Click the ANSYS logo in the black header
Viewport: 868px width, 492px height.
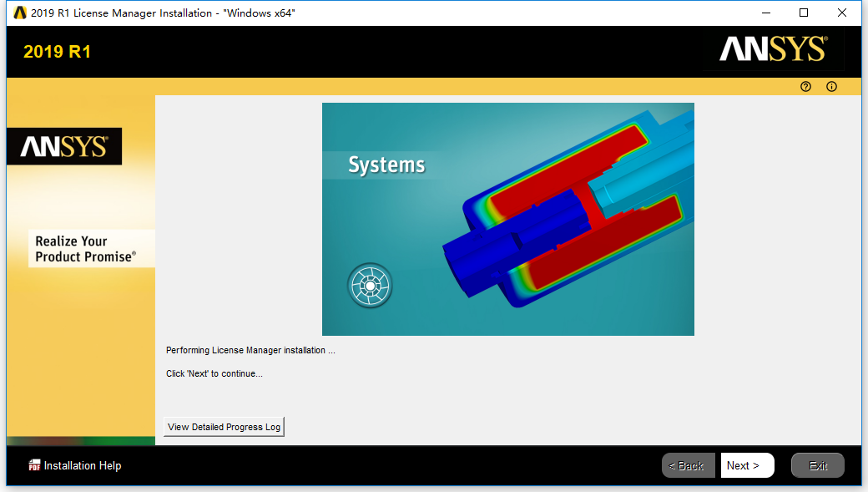coord(774,48)
